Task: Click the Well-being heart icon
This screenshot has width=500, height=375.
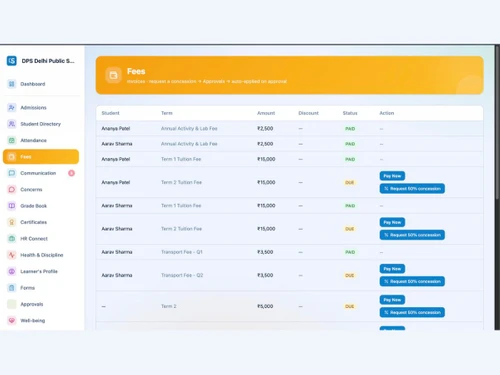Action: (12, 320)
